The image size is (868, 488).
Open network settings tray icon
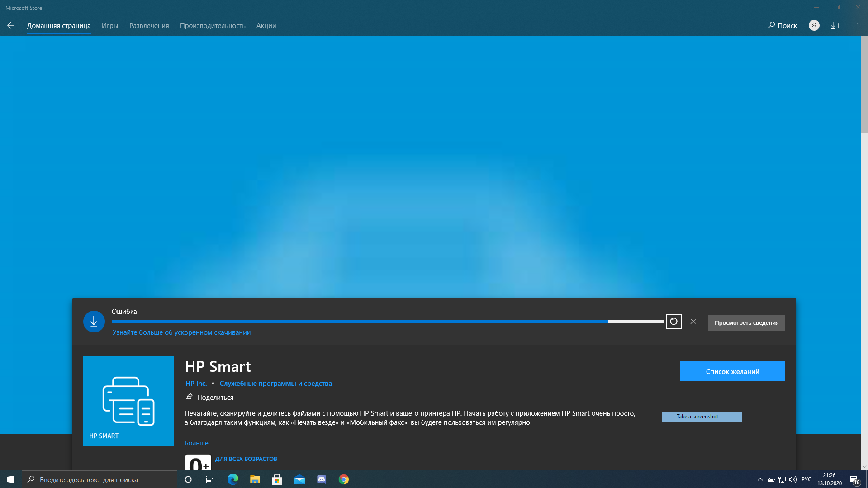click(782, 479)
